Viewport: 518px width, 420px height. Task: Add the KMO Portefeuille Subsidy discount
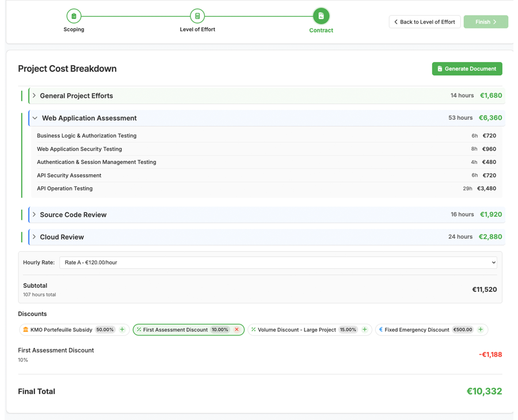122,330
